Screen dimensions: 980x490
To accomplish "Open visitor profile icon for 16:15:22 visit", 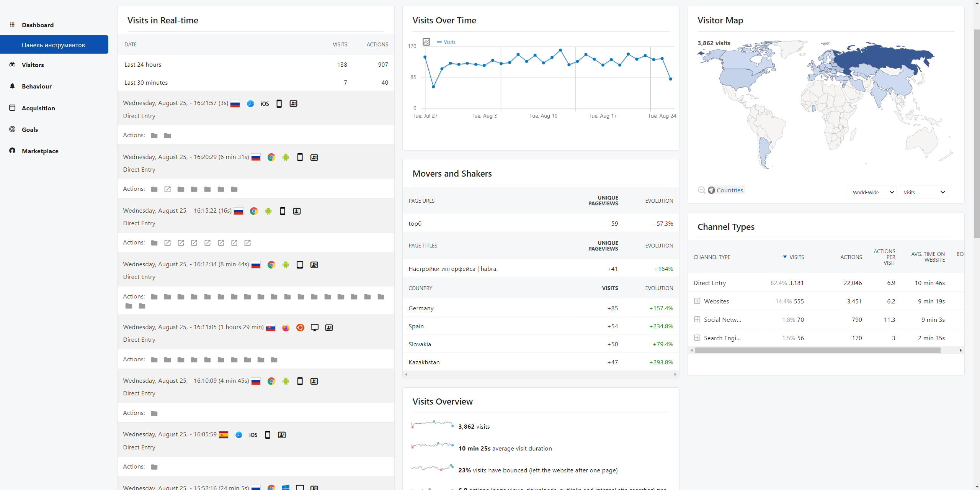I will [x=297, y=211].
